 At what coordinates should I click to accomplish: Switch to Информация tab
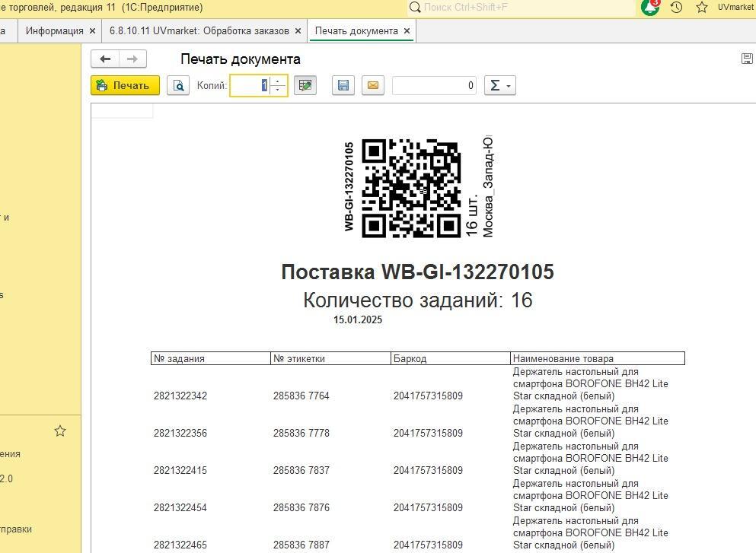point(55,31)
